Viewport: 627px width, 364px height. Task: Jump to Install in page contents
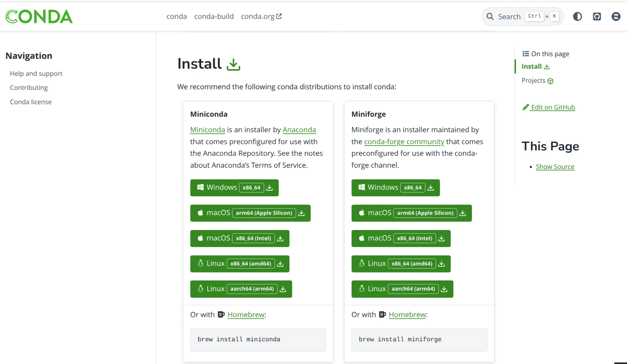coord(535,66)
